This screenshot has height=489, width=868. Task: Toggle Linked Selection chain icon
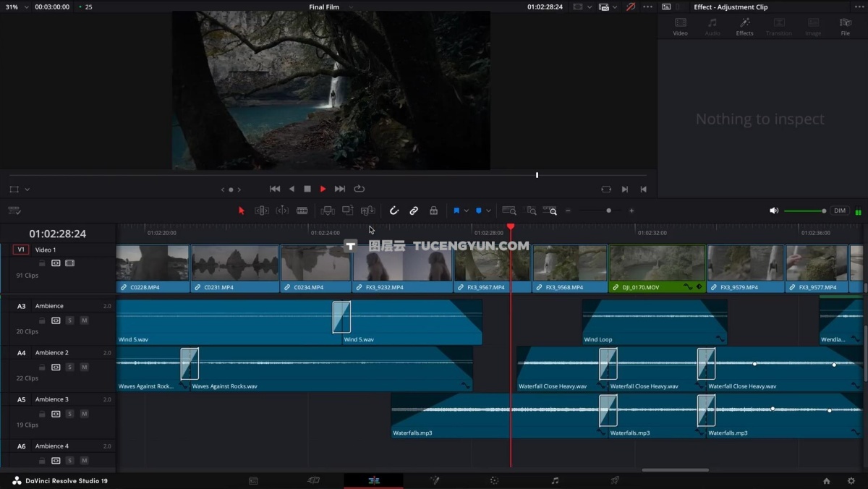point(414,211)
